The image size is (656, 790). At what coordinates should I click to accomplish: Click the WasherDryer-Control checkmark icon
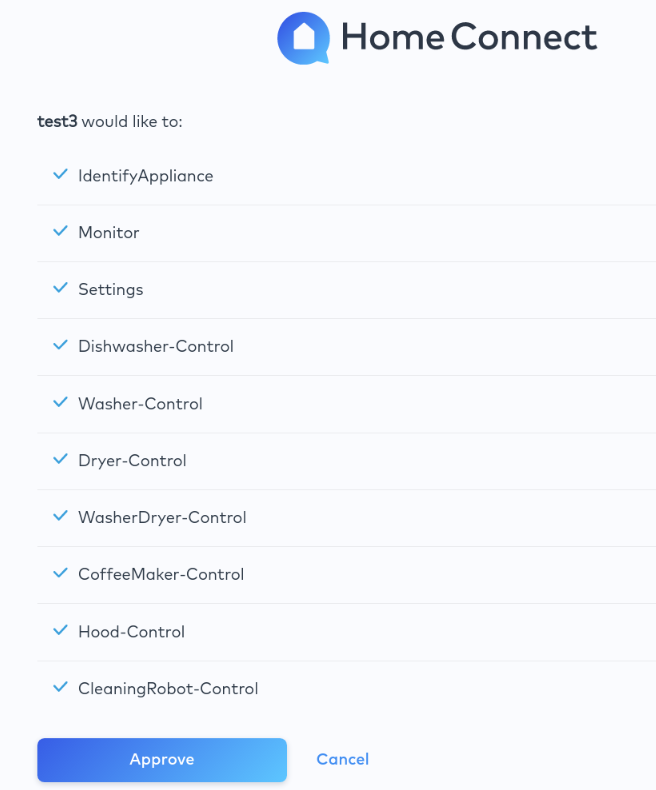coord(59,517)
